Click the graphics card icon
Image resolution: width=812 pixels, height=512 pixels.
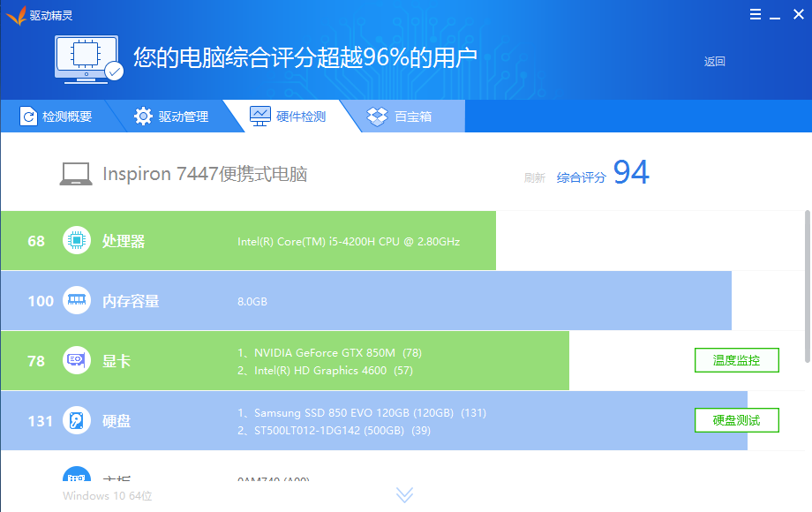[x=77, y=361]
